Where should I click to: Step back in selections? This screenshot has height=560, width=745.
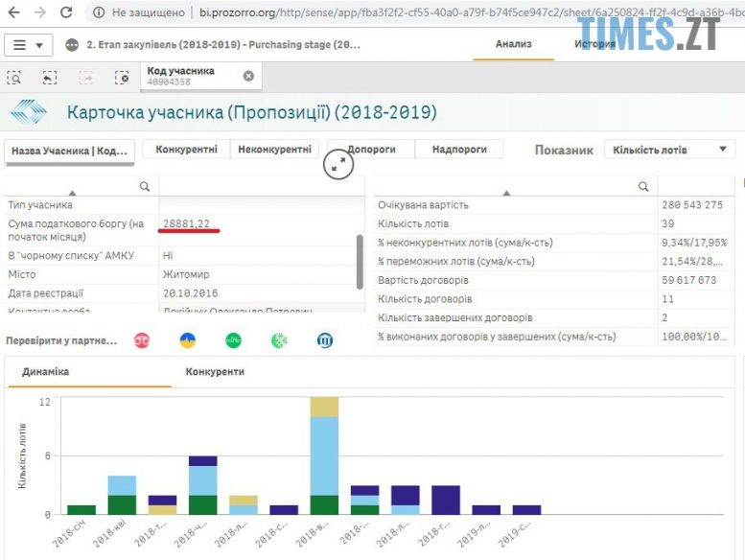50,78
